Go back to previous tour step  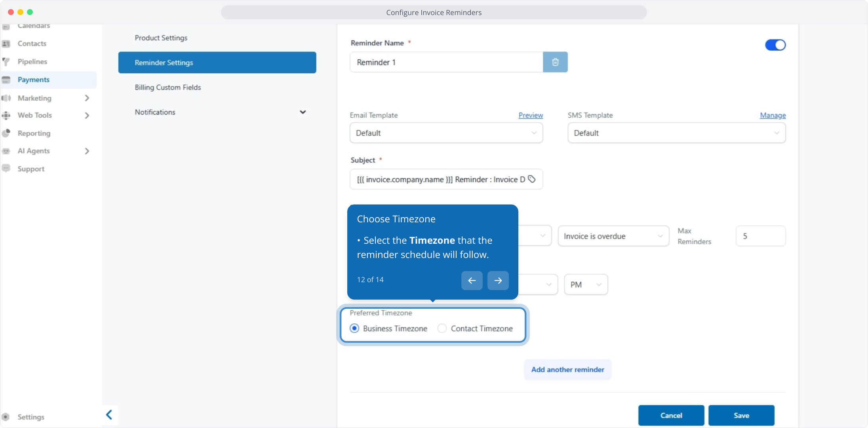pyautogui.click(x=472, y=281)
